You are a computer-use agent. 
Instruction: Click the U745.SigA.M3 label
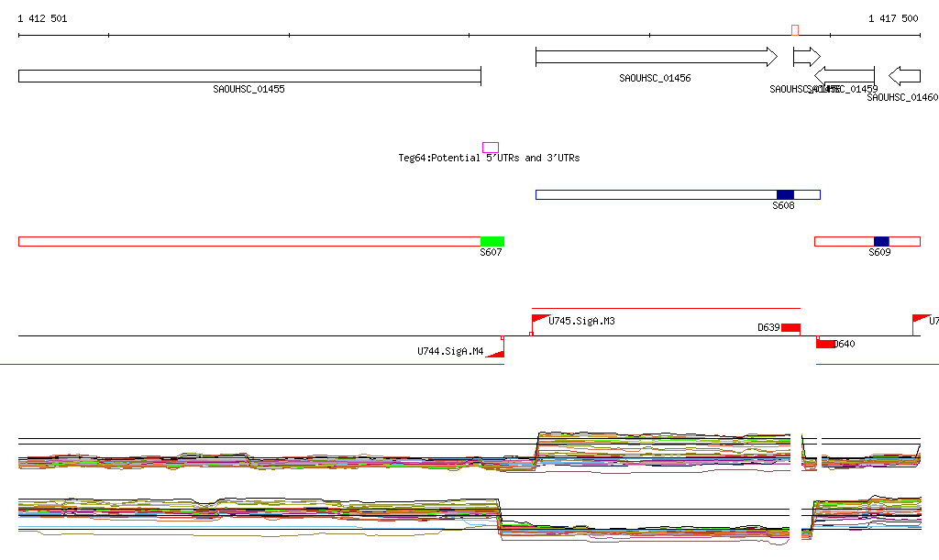pos(581,322)
